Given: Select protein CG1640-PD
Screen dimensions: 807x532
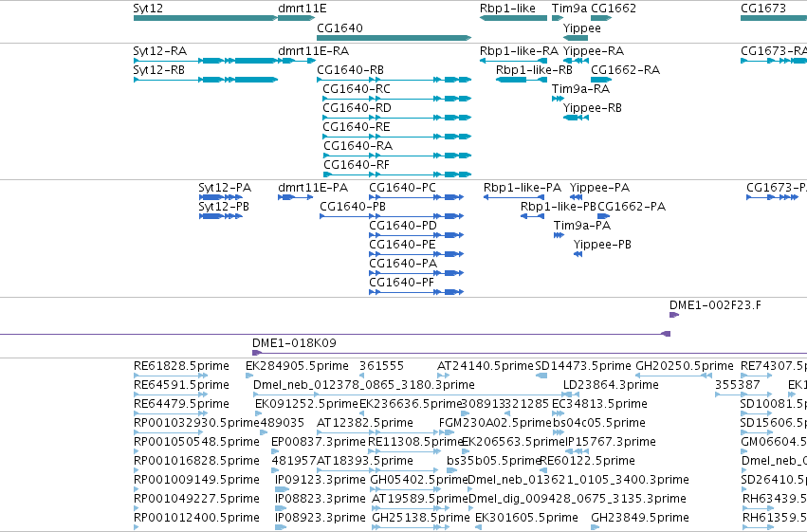Looking at the screenshot, I should pyautogui.click(x=416, y=235).
